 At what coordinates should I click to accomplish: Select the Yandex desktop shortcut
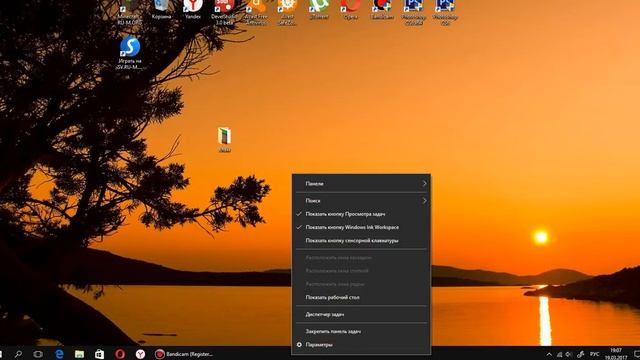click(x=193, y=9)
